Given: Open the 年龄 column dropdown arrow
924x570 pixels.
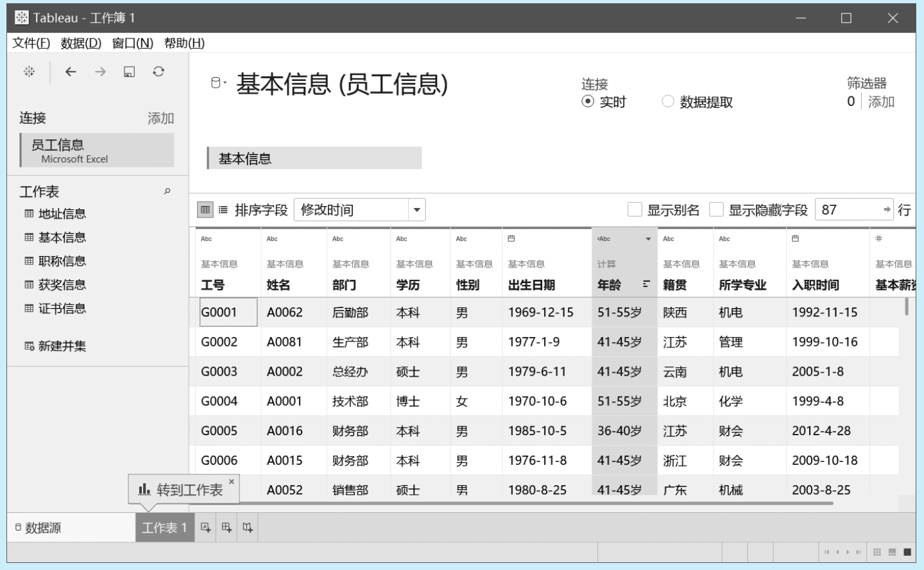Looking at the screenshot, I should (x=648, y=239).
